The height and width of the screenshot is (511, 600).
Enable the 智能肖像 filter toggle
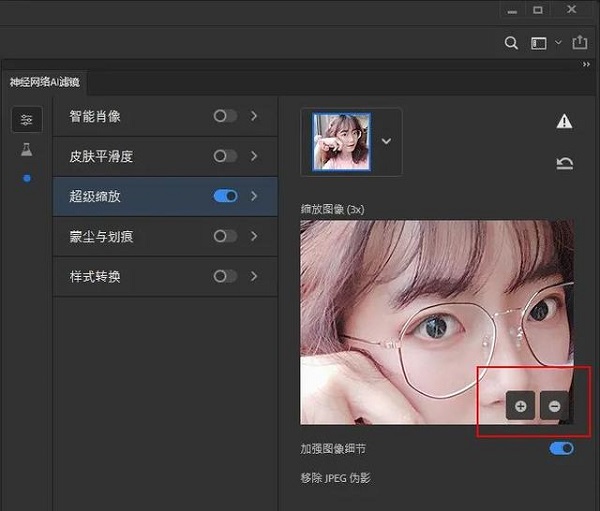coord(225,116)
